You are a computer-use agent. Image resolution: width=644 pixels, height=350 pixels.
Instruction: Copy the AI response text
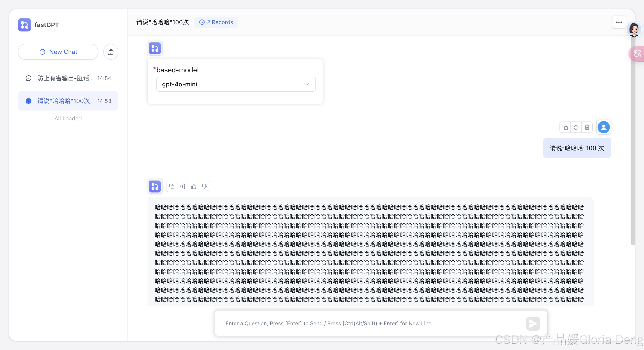172,186
